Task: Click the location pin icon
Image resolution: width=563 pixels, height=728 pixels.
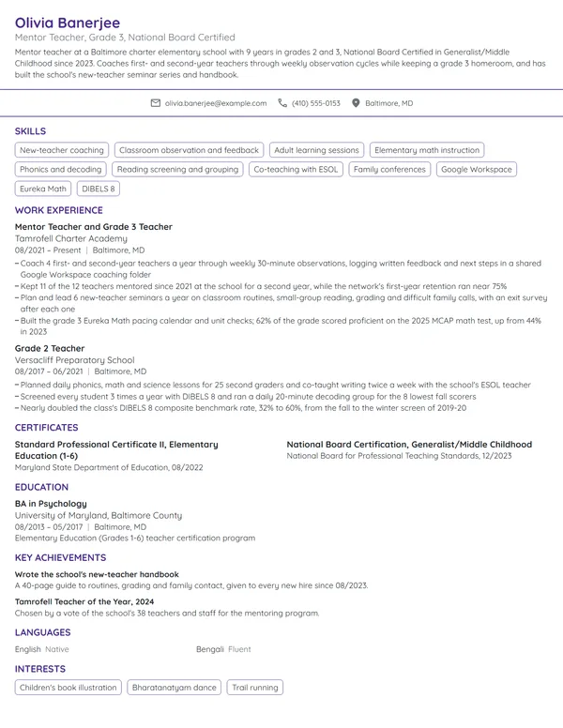Action: (356, 103)
